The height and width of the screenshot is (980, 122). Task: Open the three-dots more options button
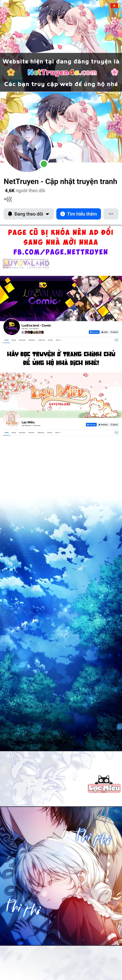[111, 214]
